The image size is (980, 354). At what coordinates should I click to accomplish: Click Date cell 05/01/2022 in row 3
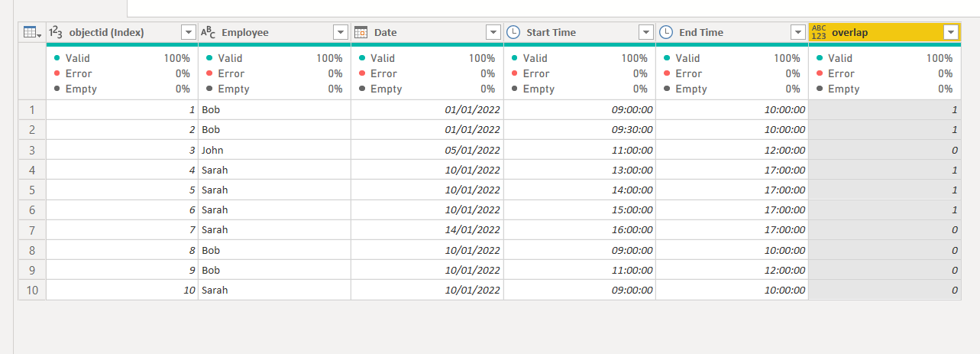[427, 150]
